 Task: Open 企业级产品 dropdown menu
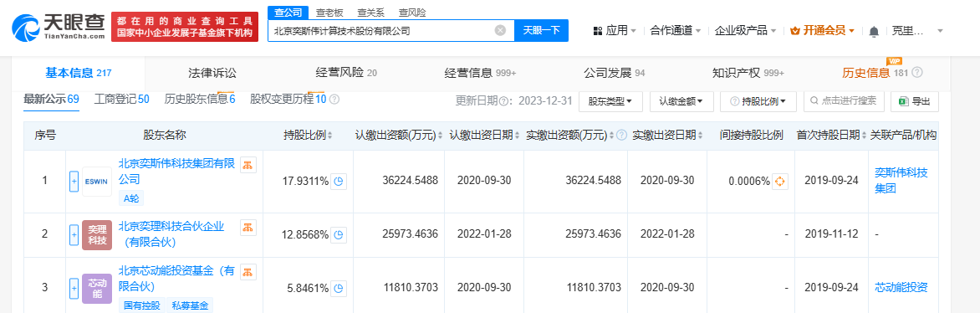pyautogui.click(x=745, y=30)
